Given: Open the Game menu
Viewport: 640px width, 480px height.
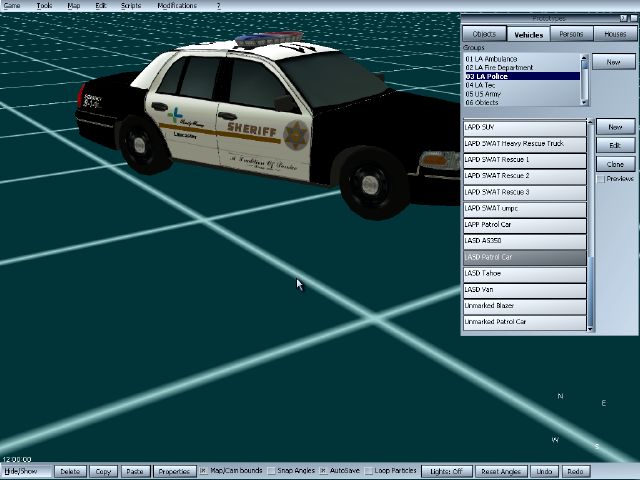Looking at the screenshot, I should click(x=12, y=6).
